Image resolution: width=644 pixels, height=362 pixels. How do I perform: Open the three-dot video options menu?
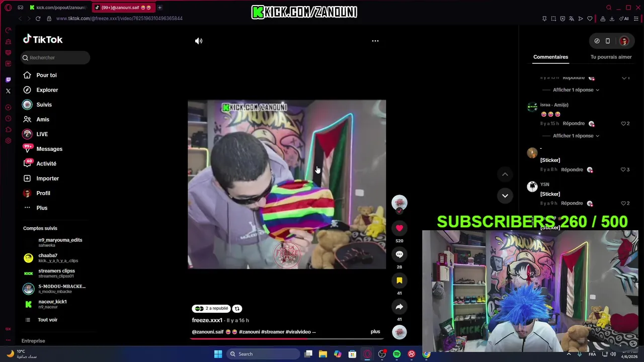(375, 41)
